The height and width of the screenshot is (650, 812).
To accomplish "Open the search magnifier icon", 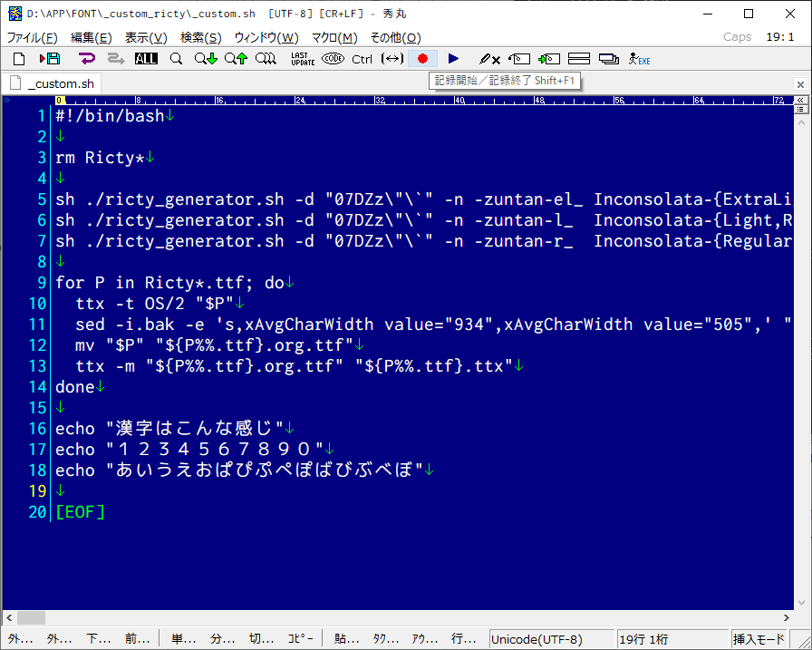I will (x=176, y=59).
